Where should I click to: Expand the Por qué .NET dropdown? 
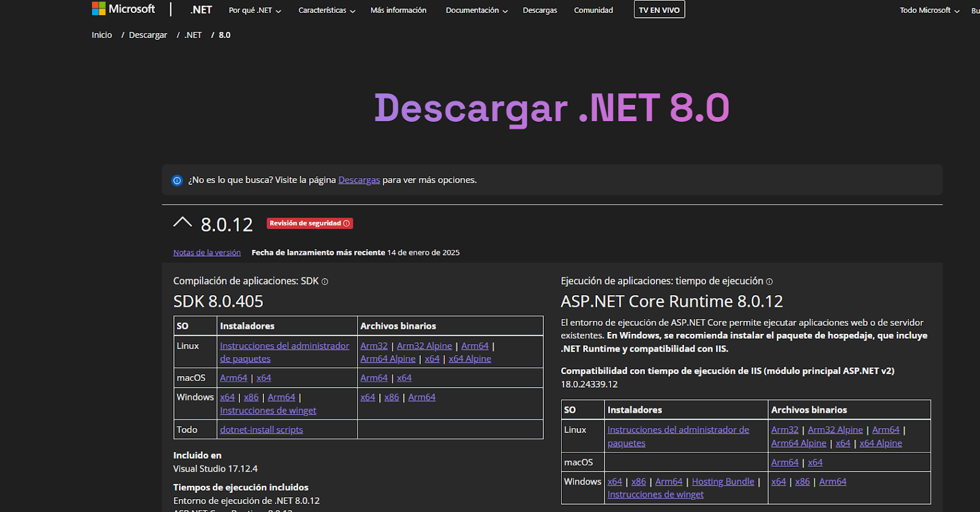(255, 10)
